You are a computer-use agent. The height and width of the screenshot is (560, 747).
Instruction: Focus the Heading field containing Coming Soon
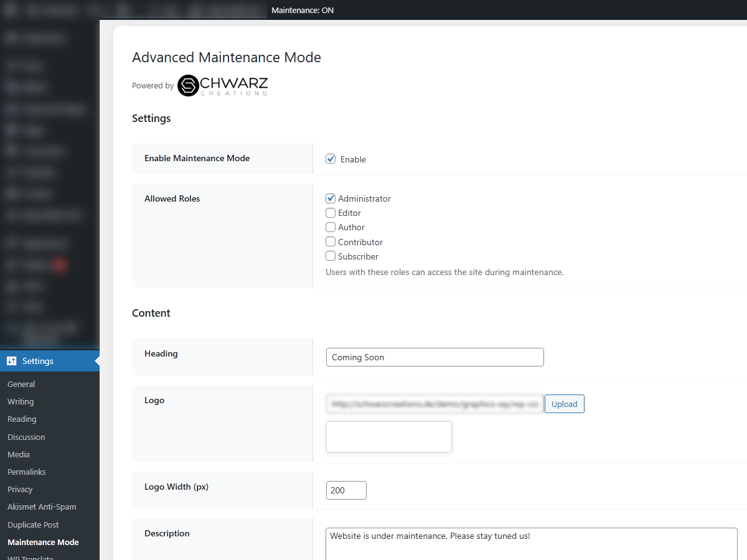(x=435, y=357)
